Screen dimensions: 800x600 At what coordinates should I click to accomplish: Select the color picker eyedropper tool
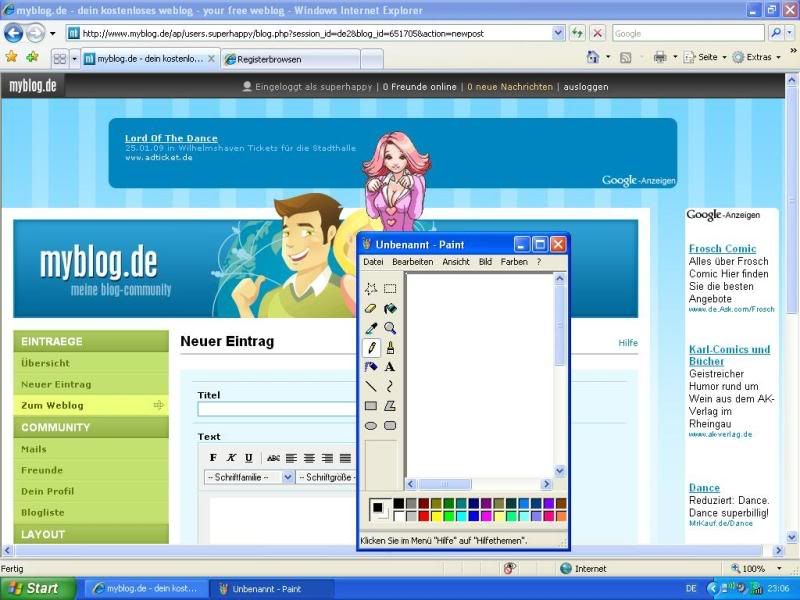[x=371, y=328]
